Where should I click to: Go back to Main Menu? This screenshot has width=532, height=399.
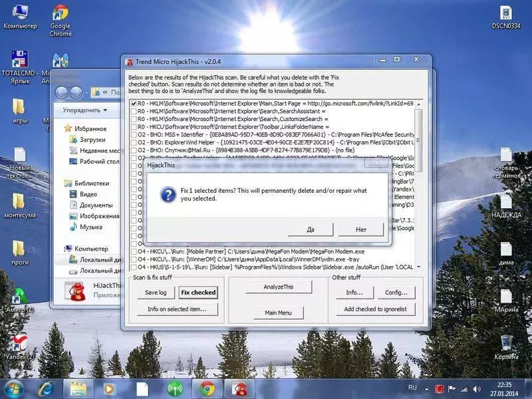point(279,313)
